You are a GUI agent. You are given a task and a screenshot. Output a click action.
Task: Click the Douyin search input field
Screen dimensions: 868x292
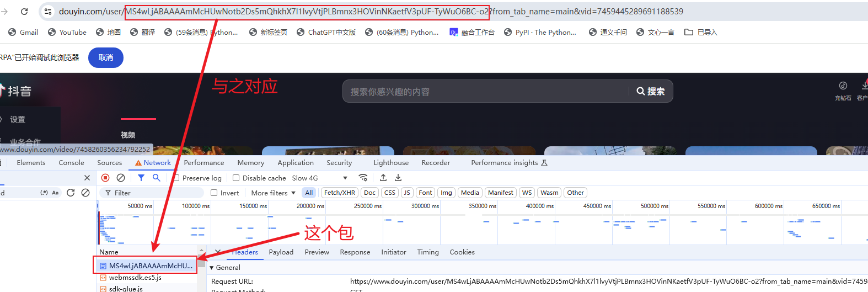click(485, 92)
